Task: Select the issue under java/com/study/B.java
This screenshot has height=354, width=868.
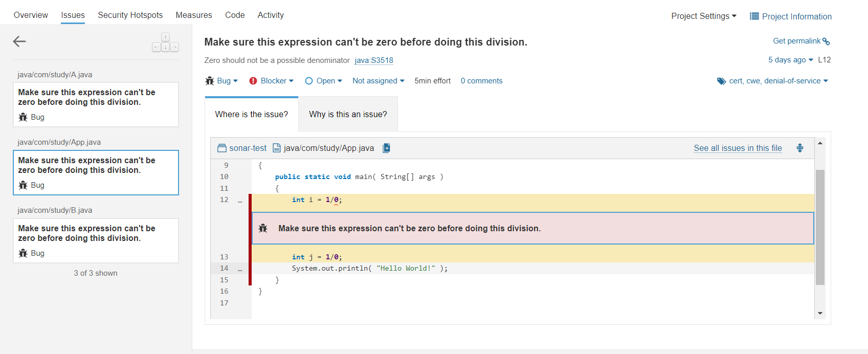Action: click(x=96, y=240)
